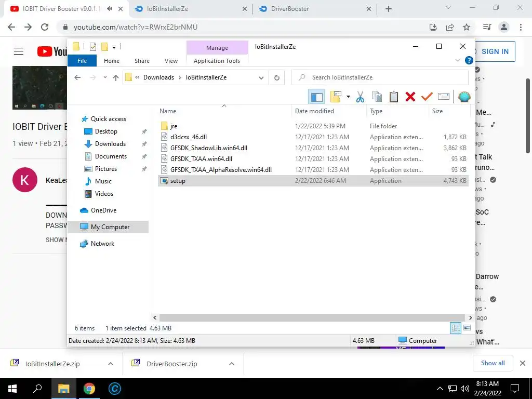Select GFSDK_TXAA.win64.dll file
The width and height of the screenshot is (532, 399).
pyautogui.click(x=313, y=159)
